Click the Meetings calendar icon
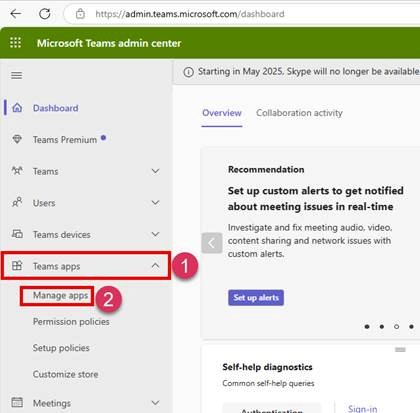Viewport: 420px width, 413px height. click(x=17, y=402)
